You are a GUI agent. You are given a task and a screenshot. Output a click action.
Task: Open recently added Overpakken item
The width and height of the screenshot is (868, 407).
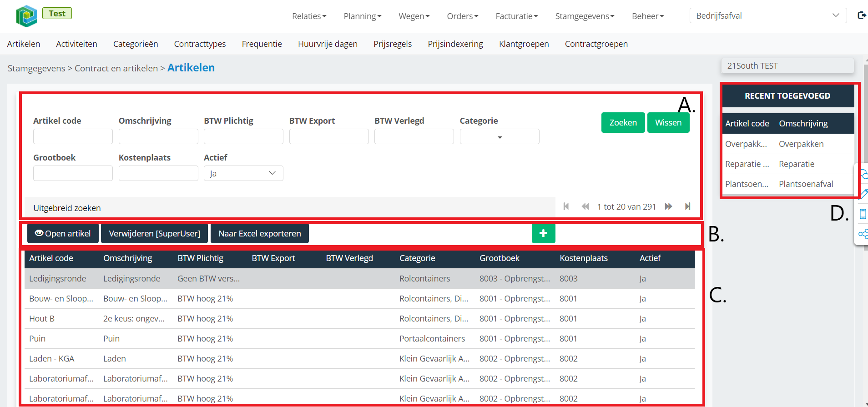pyautogui.click(x=788, y=144)
